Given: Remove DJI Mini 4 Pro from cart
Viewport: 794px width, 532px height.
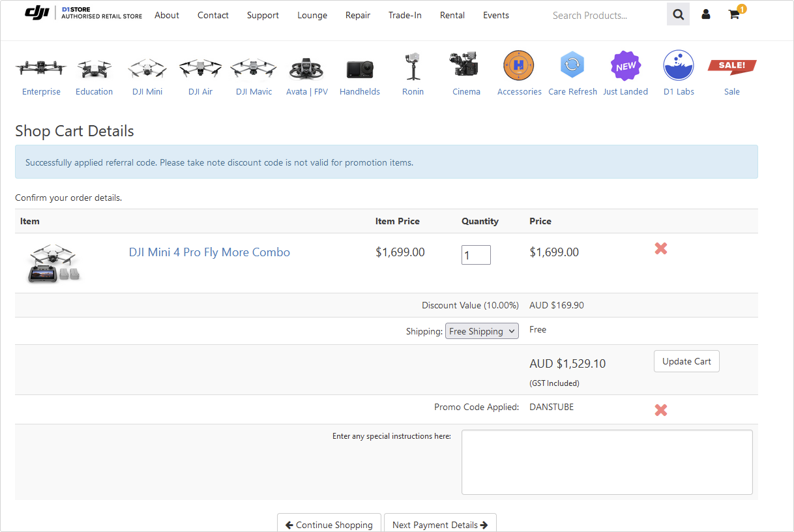Looking at the screenshot, I should pyautogui.click(x=661, y=248).
